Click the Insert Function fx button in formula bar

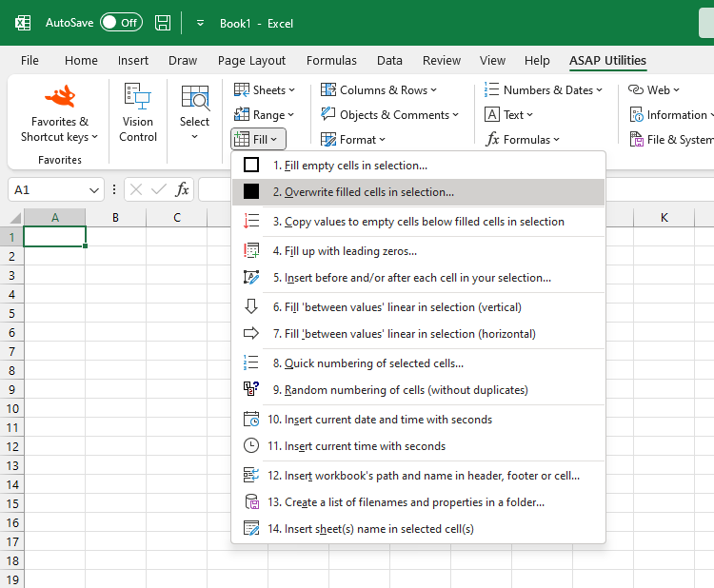[182, 189]
